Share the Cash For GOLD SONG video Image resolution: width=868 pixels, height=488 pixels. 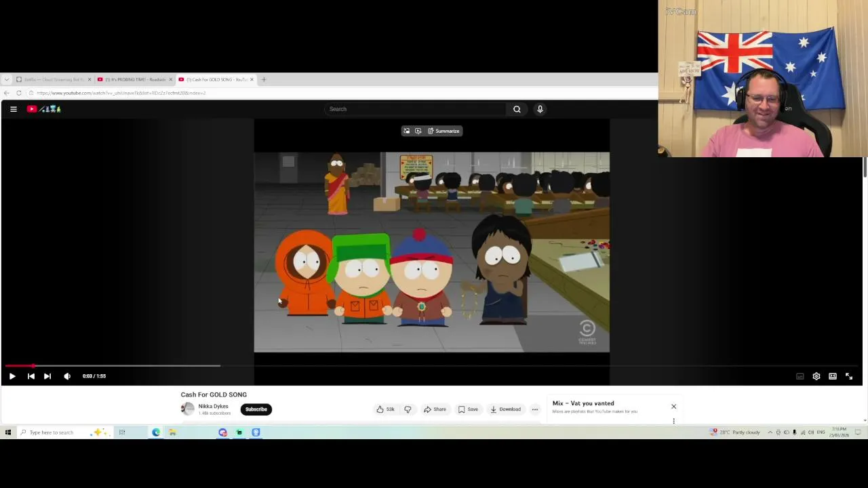click(435, 409)
